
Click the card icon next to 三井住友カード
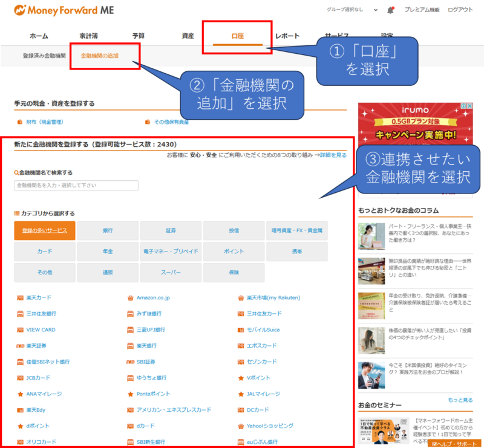point(241,314)
